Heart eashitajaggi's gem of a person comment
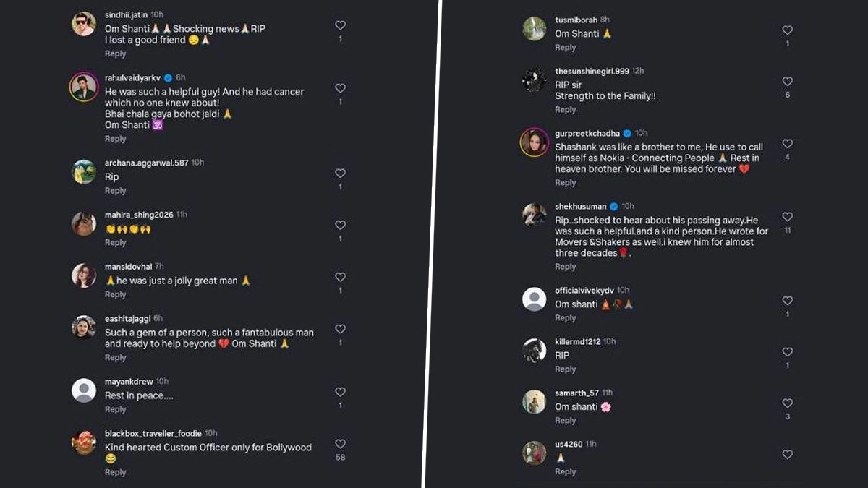This screenshot has width=868, height=488. [340, 329]
